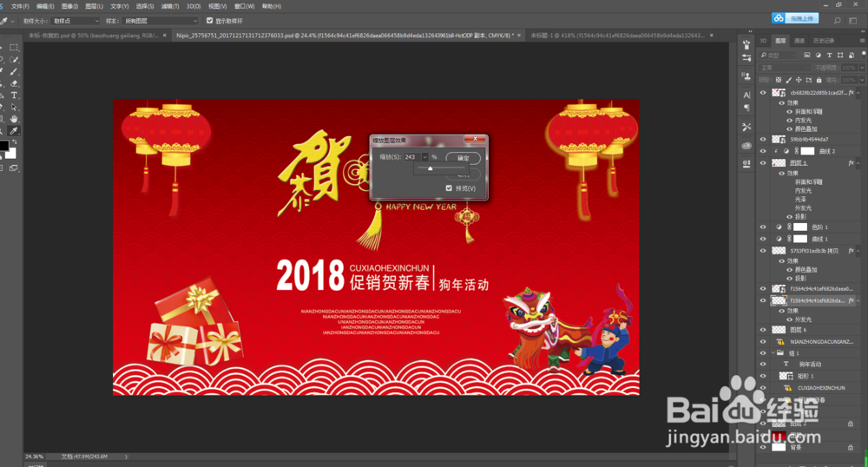Hide the 59bb9b4544da7 layer
The height and width of the screenshot is (467, 868).
pyautogui.click(x=763, y=140)
